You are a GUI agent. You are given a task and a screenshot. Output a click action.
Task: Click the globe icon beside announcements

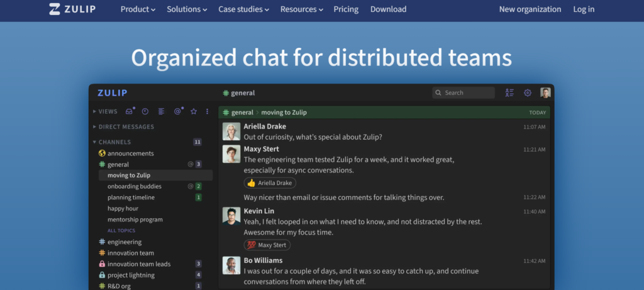(x=103, y=153)
